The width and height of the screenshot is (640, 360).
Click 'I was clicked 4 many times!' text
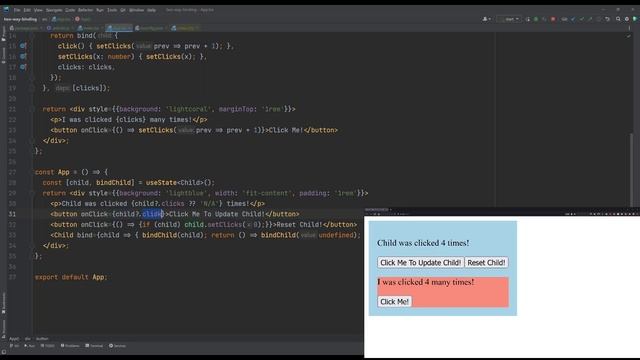[x=426, y=282]
